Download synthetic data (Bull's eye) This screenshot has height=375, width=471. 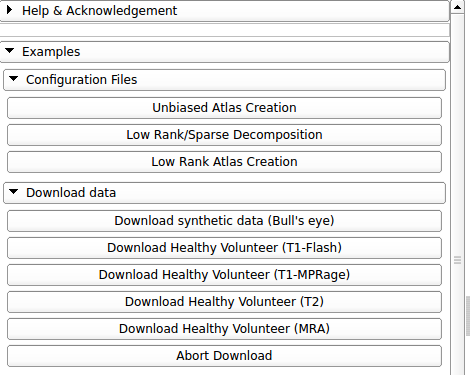[224, 221]
